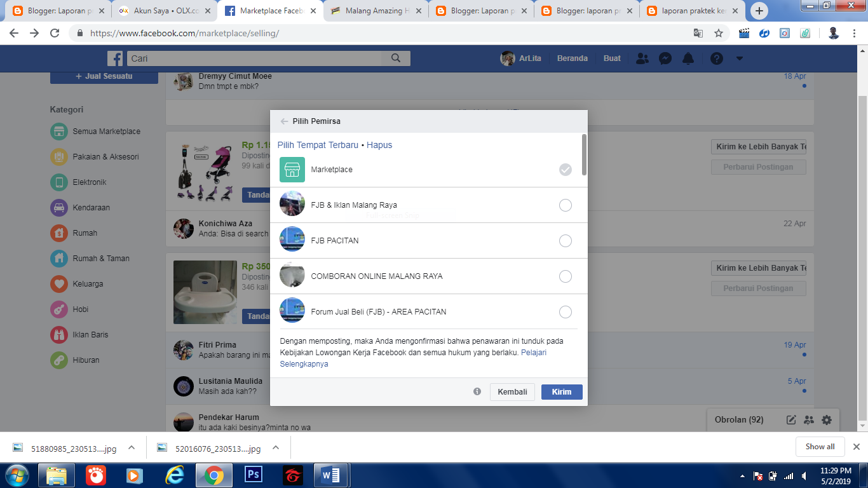Select COMBORAN ONLINE MALANG RAYA radio button
Screen dimensions: 868x488
pyautogui.click(x=565, y=276)
